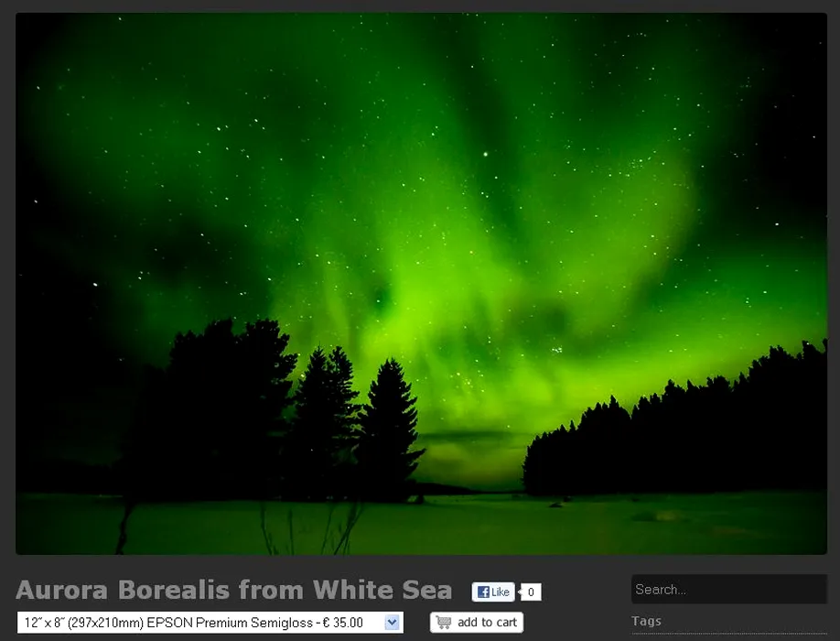This screenshot has width=840, height=641.
Task: Click the "add to cart" text label
Action: point(487,623)
